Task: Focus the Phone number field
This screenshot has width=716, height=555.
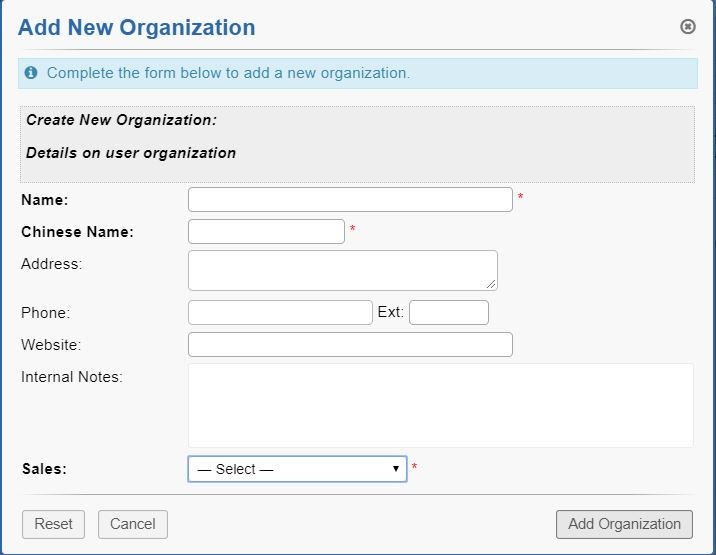Action: (280, 312)
